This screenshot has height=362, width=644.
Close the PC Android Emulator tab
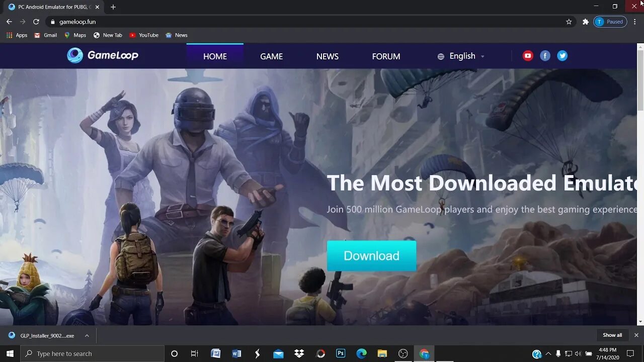tap(97, 7)
